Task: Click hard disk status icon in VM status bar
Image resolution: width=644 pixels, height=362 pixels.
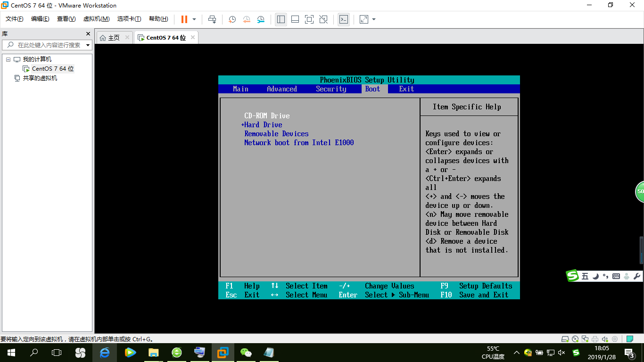Action: point(565,339)
